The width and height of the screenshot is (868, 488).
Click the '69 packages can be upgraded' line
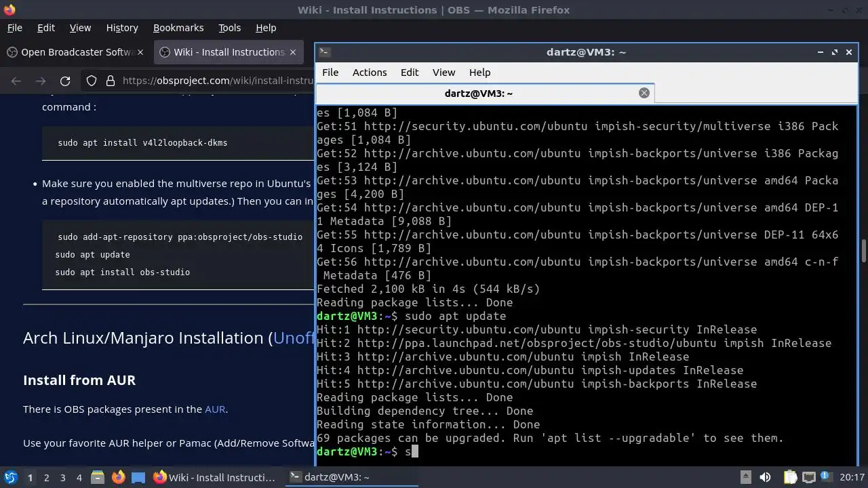(550, 438)
